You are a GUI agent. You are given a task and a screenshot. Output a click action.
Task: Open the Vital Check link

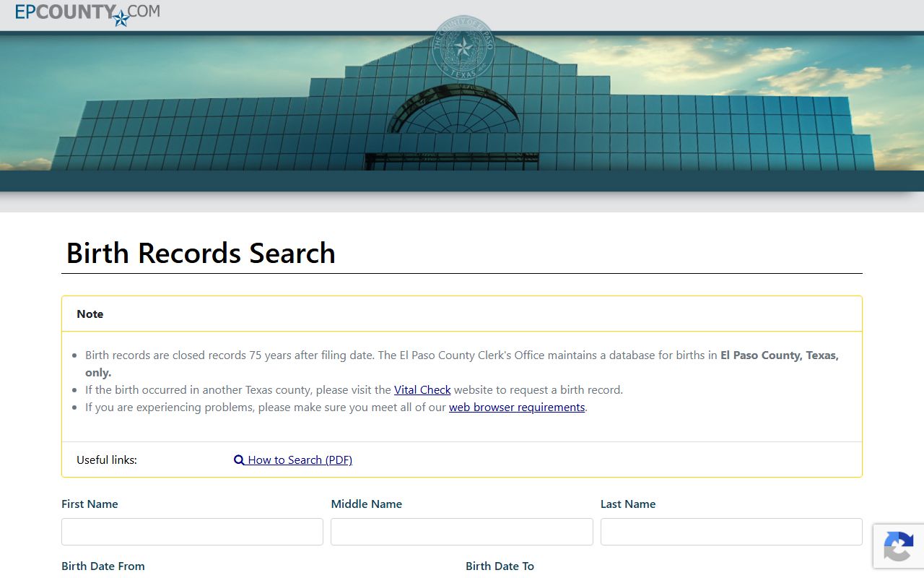pyautogui.click(x=422, y=390)
